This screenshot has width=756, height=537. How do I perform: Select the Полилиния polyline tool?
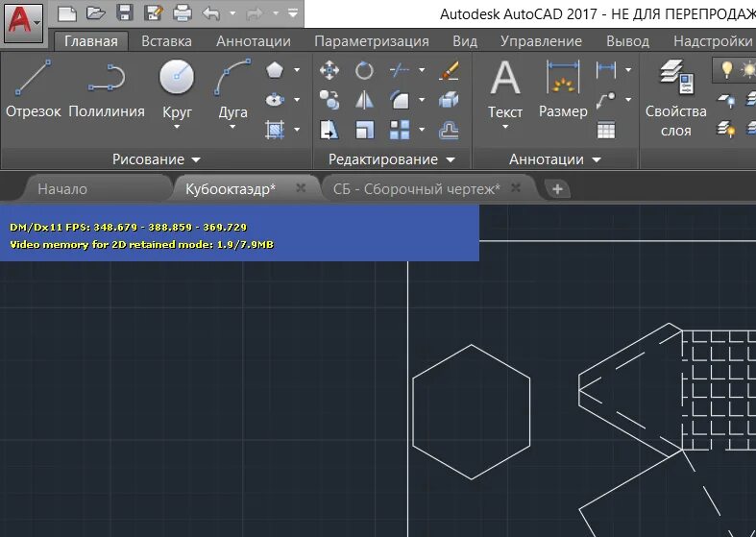pos(107,89)
